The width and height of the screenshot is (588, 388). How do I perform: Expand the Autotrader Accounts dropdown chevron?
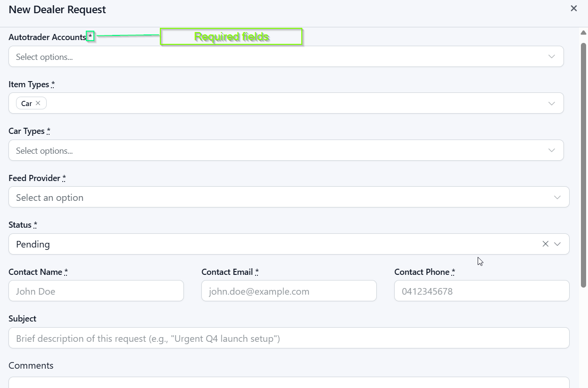pos(552,57)
